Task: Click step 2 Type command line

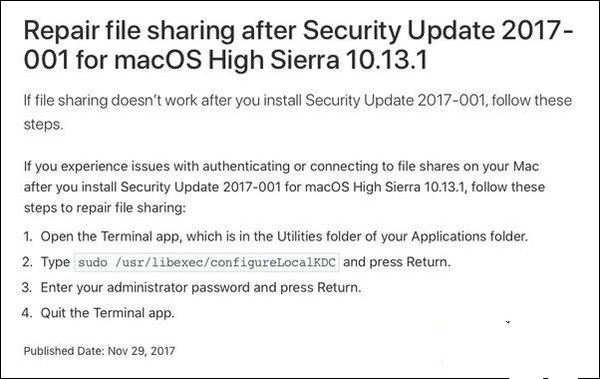Action: pyautogui.click(x=246, y=262)
